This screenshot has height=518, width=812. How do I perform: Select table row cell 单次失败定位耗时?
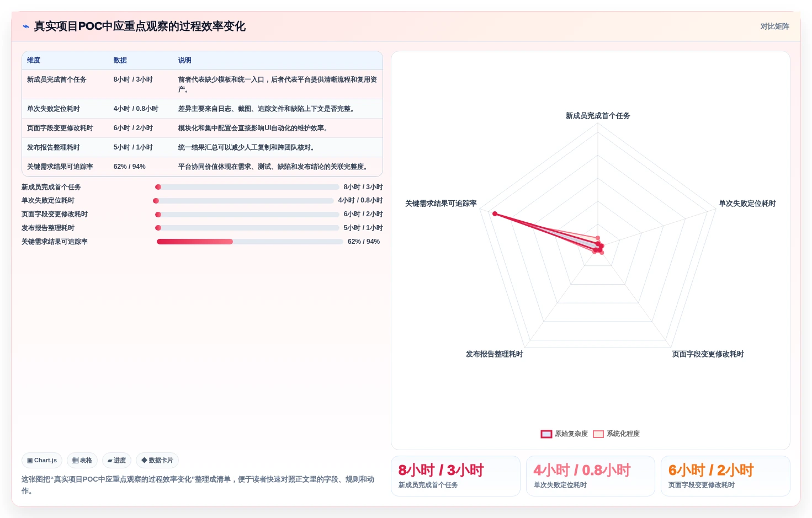pos(54,109)
